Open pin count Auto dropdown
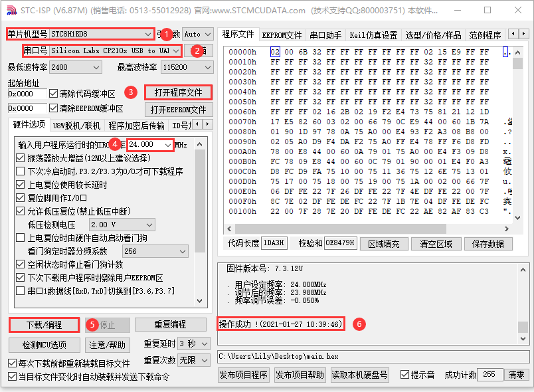The width and height of the screenshot is (534, 392). [x=197, y=34]
